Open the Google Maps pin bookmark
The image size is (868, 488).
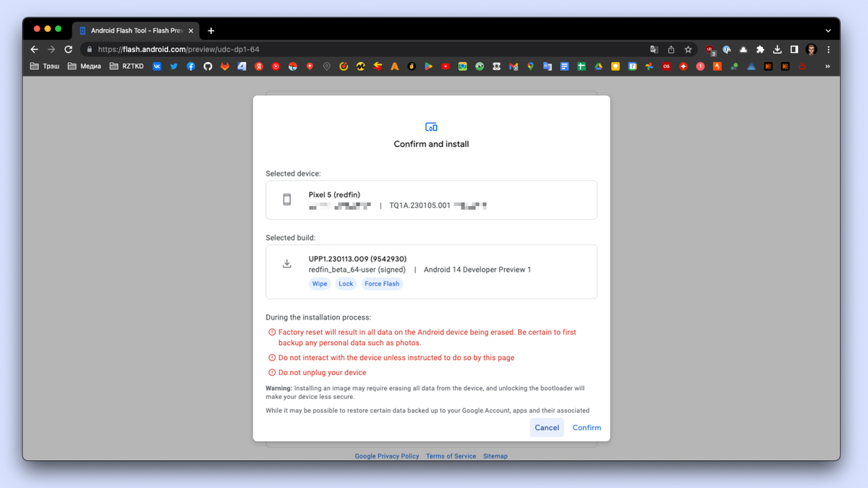coord(530,66)
